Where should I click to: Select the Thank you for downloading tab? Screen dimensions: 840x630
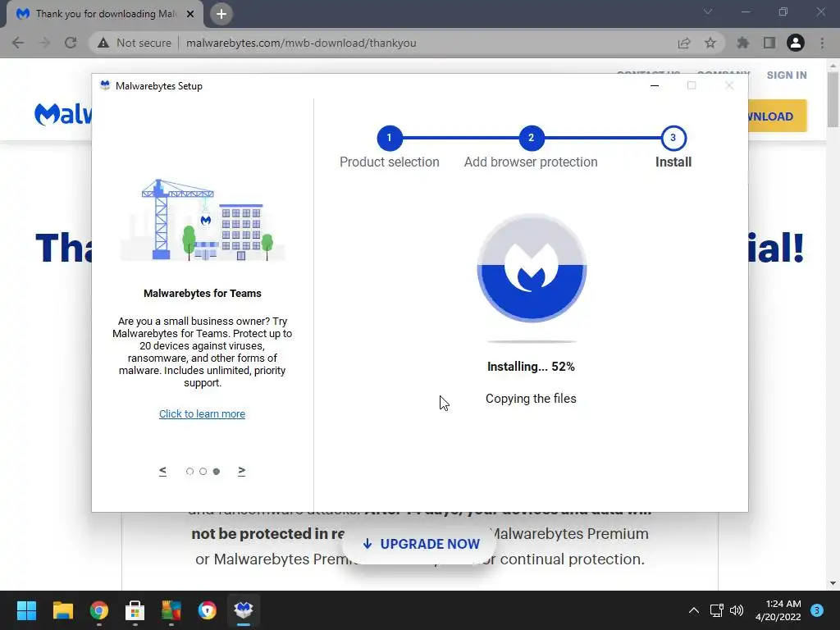(105, 14)
